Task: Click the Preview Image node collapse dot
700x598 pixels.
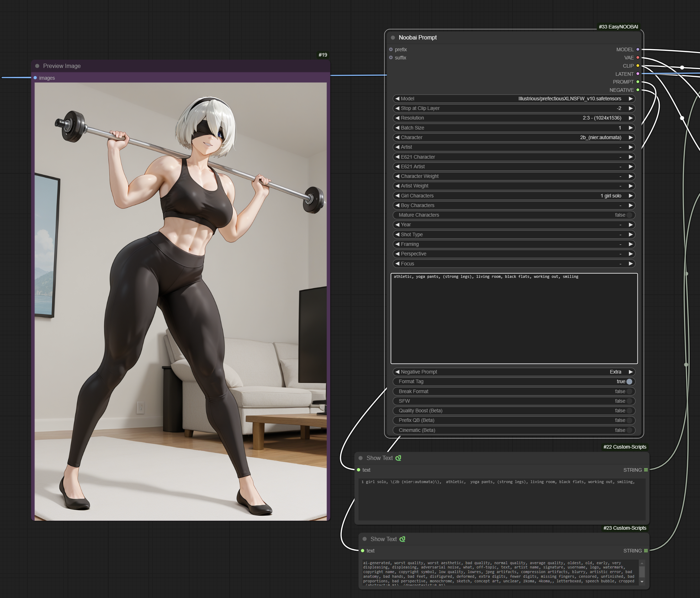Action: (x=37, y=66)
